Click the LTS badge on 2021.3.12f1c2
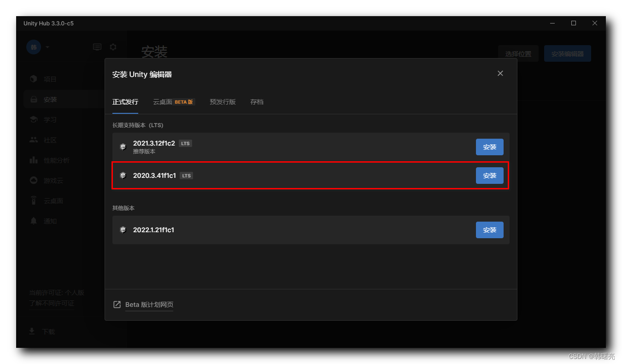 point(185,143)
